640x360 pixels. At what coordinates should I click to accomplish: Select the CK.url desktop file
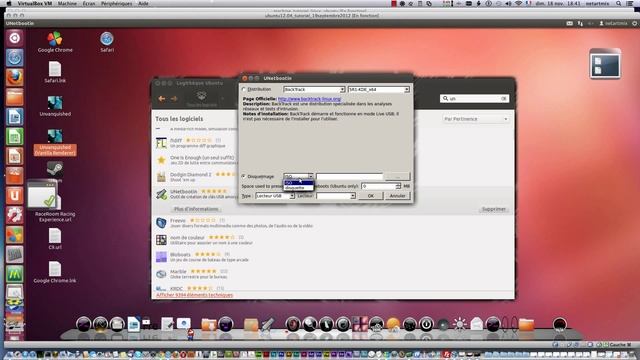55,239
